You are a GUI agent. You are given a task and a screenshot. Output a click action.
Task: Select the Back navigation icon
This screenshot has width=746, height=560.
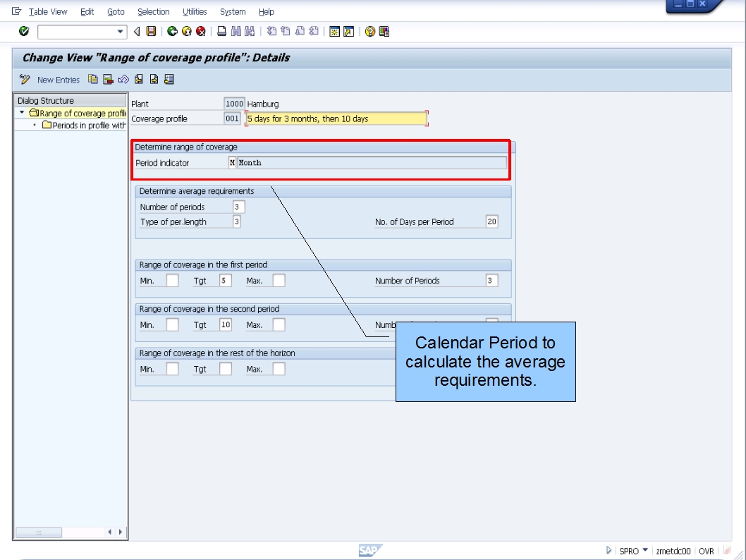click(x=171, y=31)
